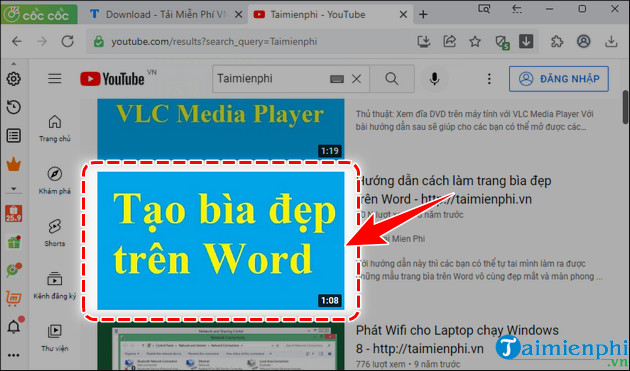This screenshot has width=630, height=371.
Task: View site security lock info
Action: 98,41
